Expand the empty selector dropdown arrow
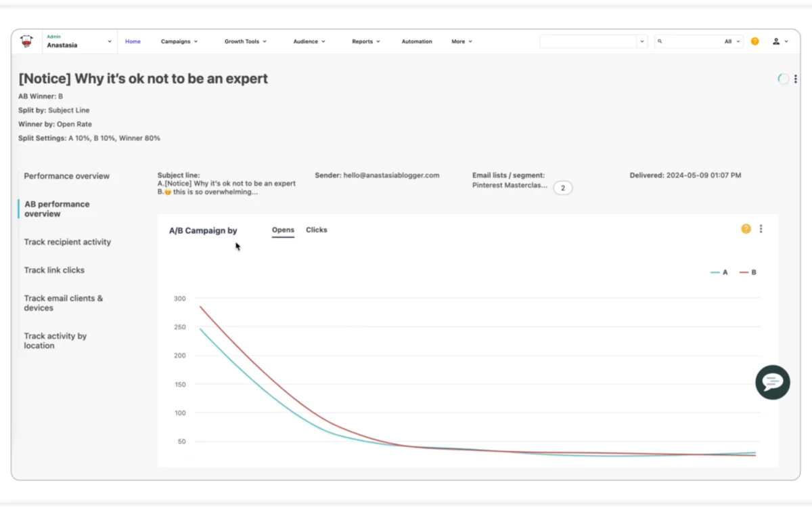This screenshot has height=508, width=812. pyautogui.click(x=642, y=41)
